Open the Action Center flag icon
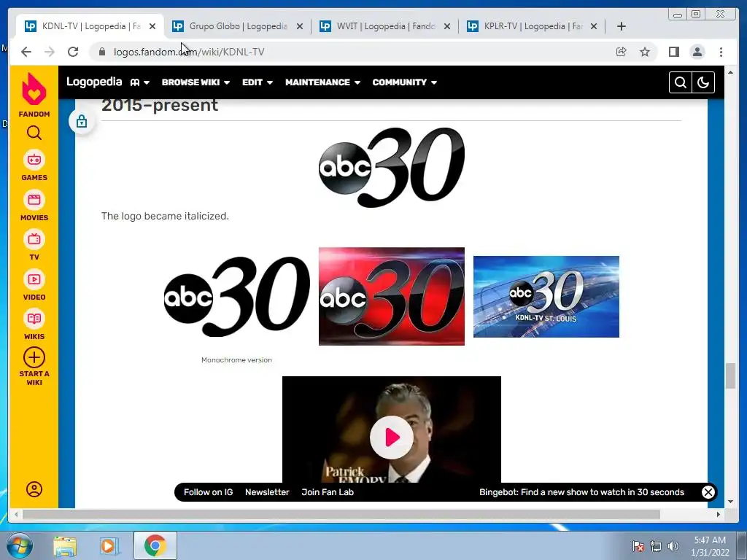This screenshot has height=560, width=747. (x=638, y=546)
